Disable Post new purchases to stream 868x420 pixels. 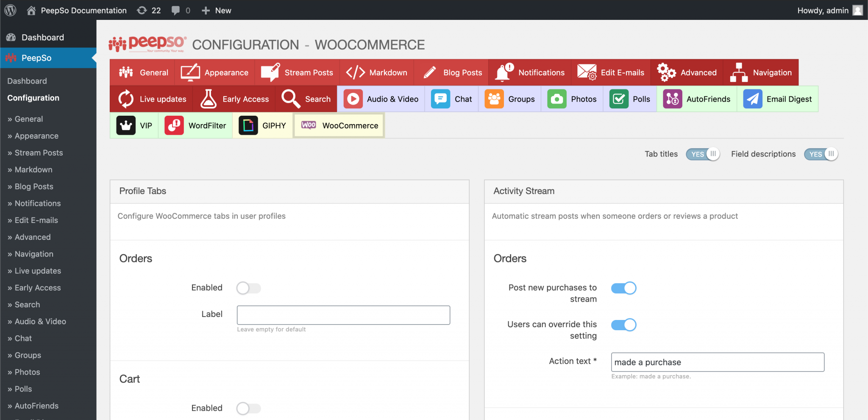[x=623, y=288]
